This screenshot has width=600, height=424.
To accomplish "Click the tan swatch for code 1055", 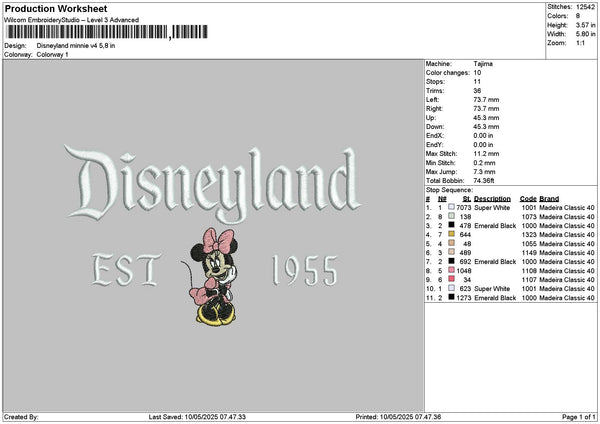I will tap(452, 243).
